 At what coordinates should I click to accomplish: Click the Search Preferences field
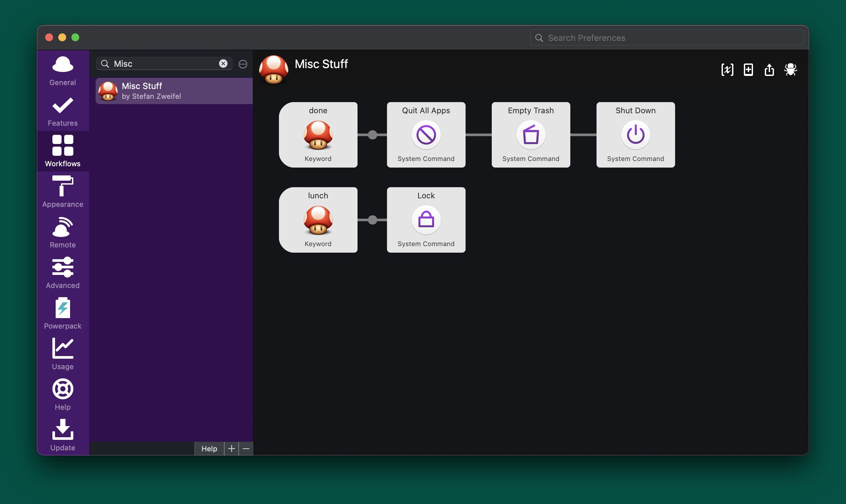tap(666, 37)
